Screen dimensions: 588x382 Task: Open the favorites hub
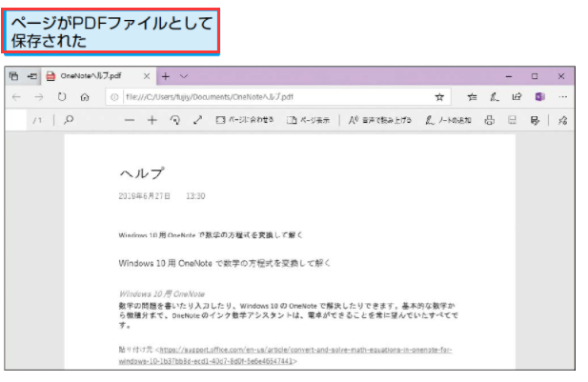point(472,97)
